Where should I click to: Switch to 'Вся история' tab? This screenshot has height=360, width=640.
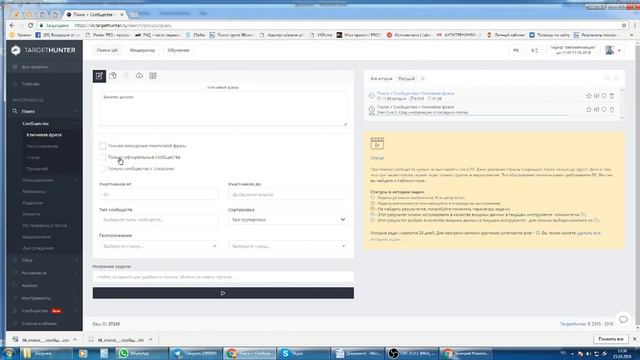pyautogui.click(x=381, y=78)
